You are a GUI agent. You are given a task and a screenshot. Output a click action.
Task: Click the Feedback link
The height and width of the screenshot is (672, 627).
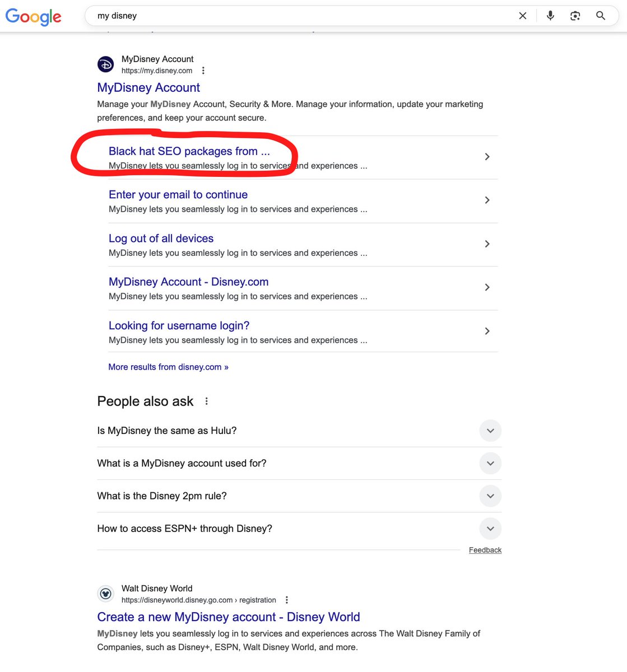[x=485, y=550]
